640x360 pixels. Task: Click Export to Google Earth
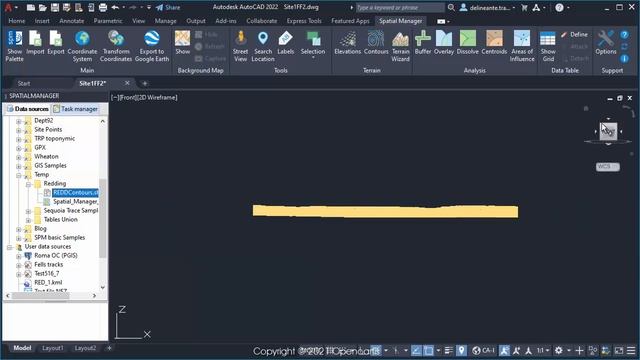(x=152, y=46)
